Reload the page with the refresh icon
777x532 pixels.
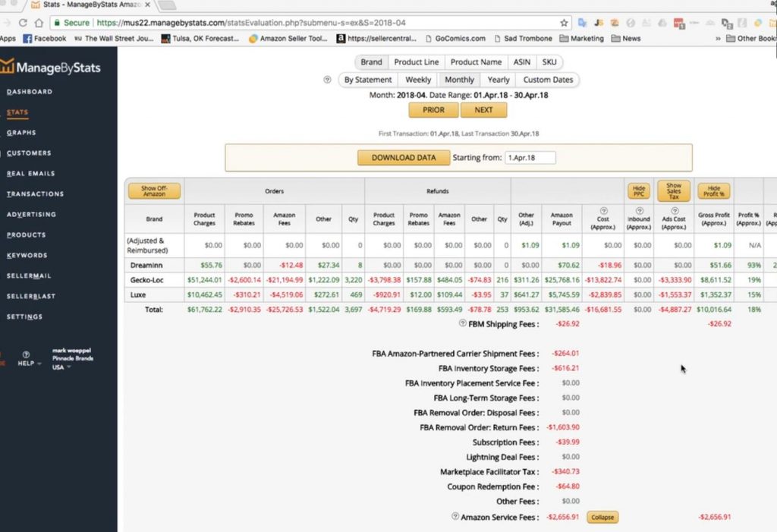(23, 23)
